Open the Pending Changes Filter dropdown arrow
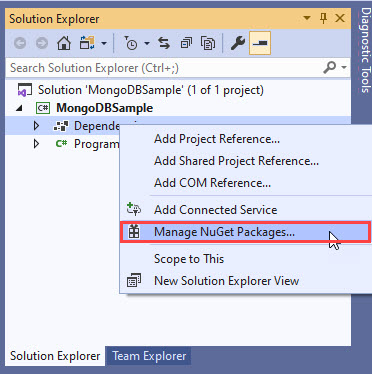The image size is (372, 374). click(147, 43)
